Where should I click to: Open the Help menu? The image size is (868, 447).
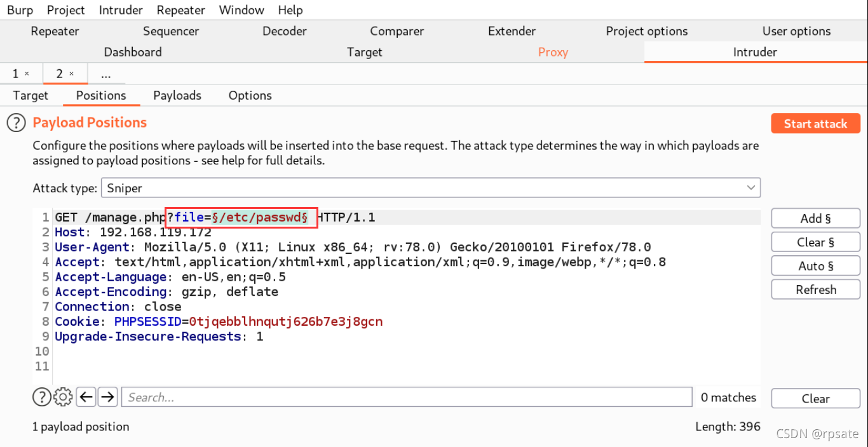tap(290, 10)
